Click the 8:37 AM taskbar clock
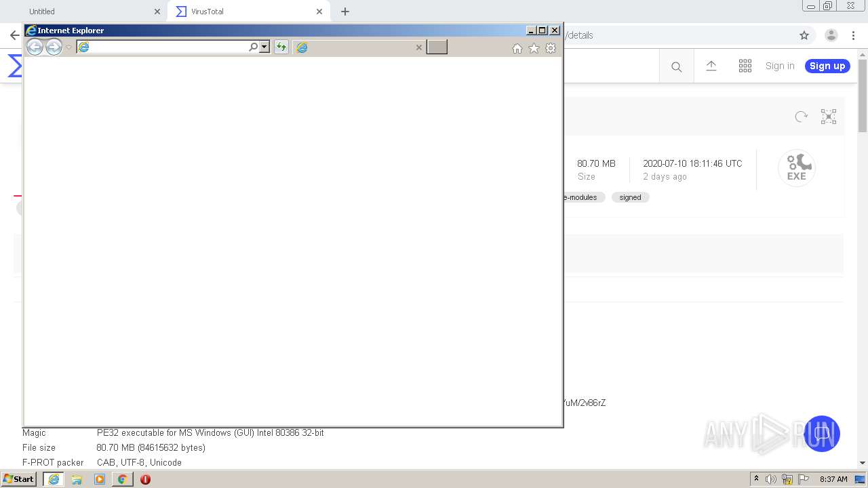Viewport: 868px width, 488px height. (833, 479)
